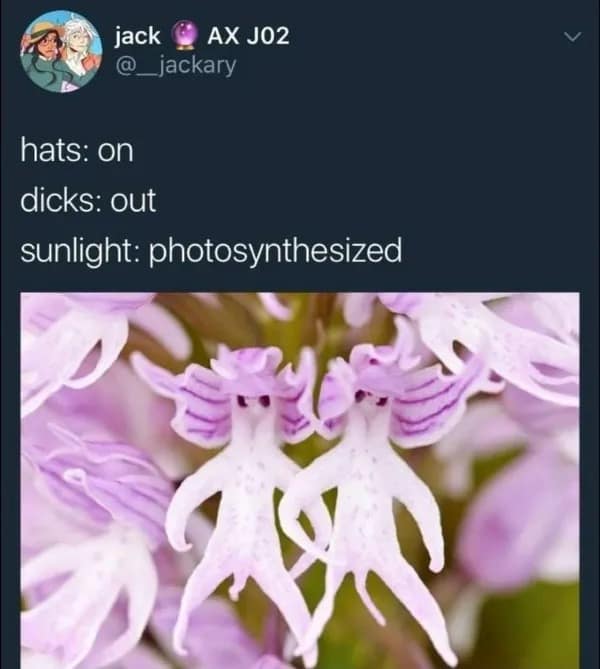This screenshot has height=669, width=600.
Task: Click the "hats: on" tweet line
Action: tap(77, 151)
